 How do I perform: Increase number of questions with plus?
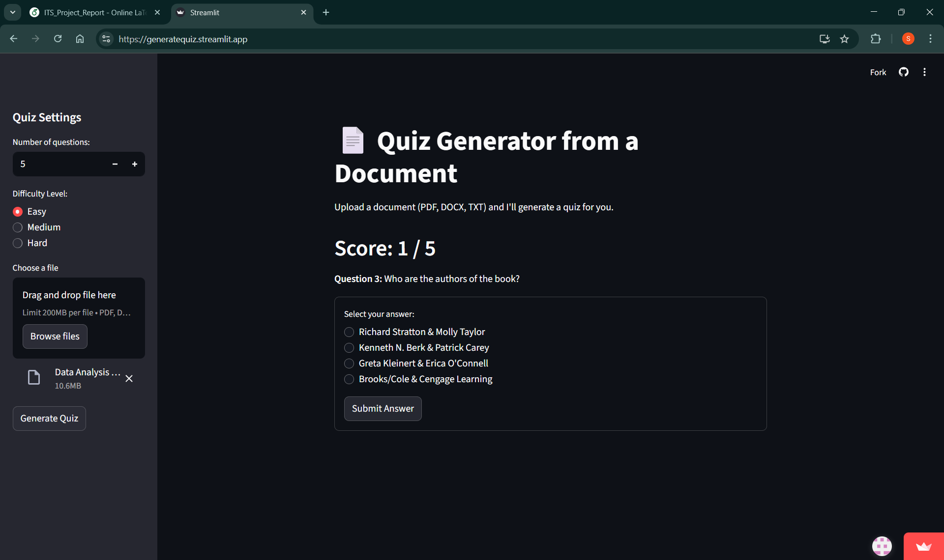click(134, 164)
